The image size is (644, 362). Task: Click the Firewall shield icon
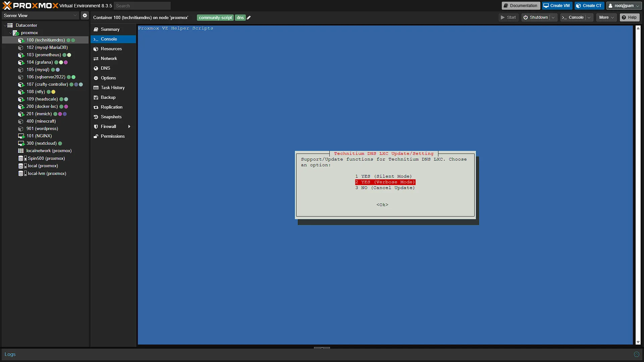point(96,127)
